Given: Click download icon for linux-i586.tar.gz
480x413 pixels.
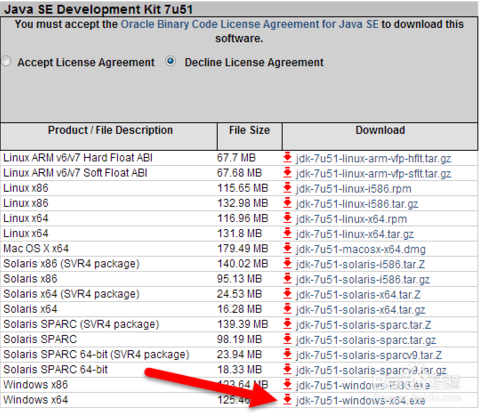Looking at the screenshot, I should [287, 203].
